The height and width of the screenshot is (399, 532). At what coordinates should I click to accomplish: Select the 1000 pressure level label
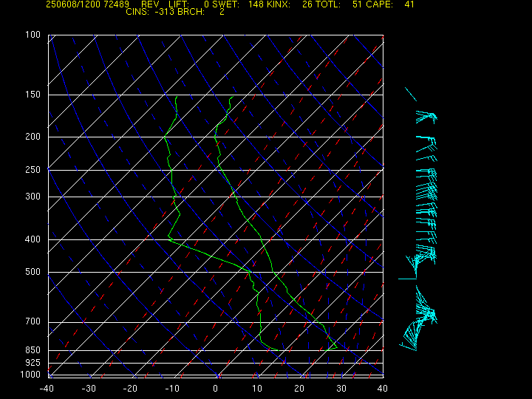[x=30, y=375]
